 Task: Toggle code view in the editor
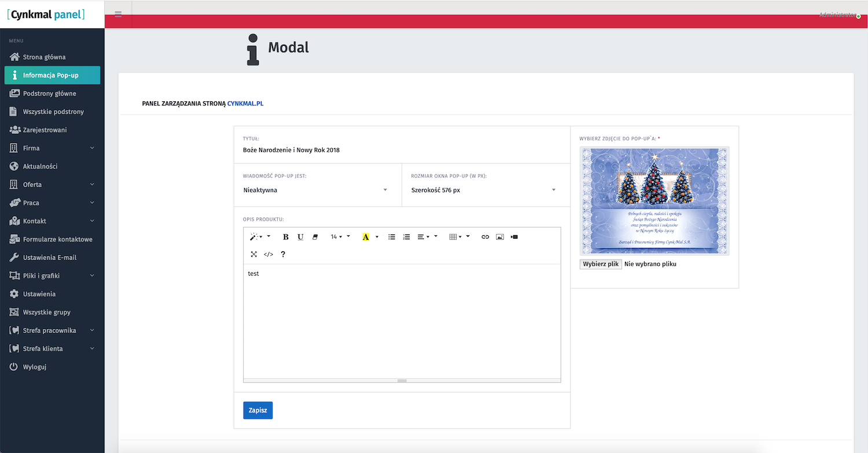click(269, 254)
